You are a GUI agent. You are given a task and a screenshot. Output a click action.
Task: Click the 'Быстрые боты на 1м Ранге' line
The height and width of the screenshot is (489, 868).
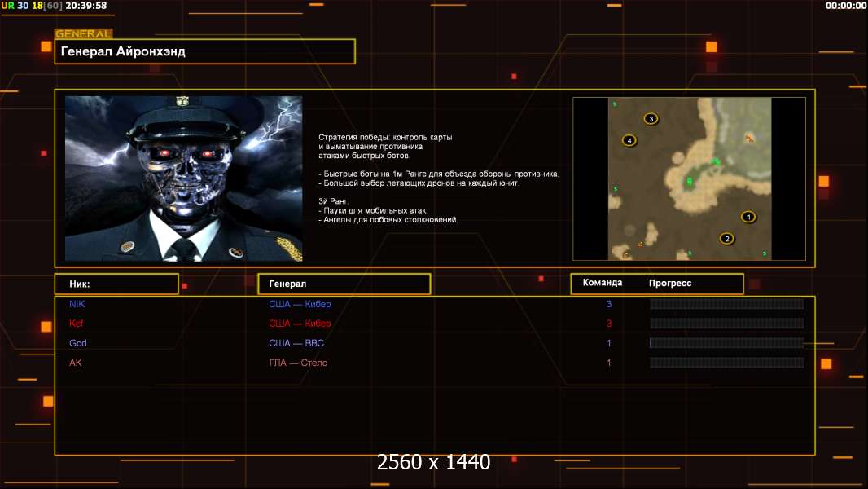(438, 174)
